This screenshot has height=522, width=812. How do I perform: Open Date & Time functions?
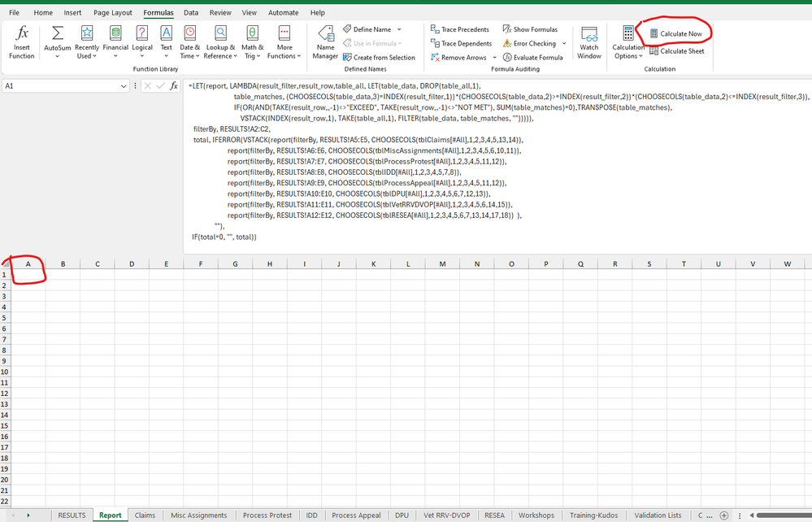(x=190, y=42)
